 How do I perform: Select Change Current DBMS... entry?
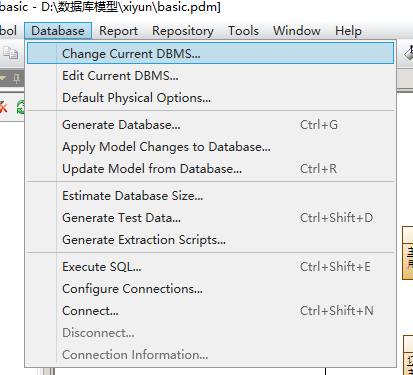[x=210, y=53]
